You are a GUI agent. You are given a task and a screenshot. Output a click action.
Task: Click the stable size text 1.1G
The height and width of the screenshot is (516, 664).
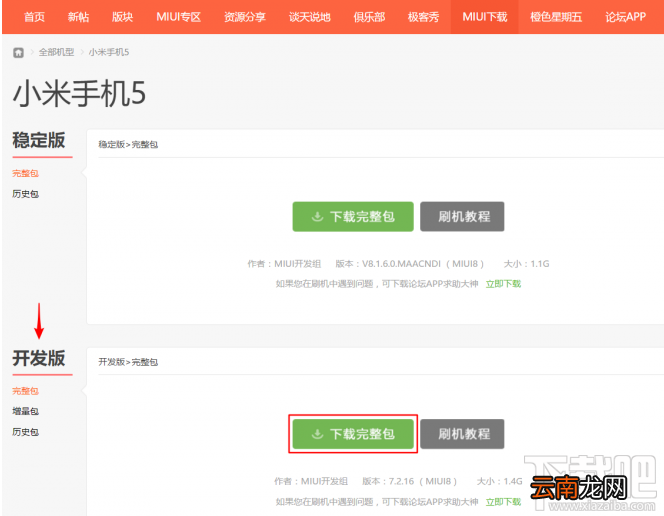(540, 264)
